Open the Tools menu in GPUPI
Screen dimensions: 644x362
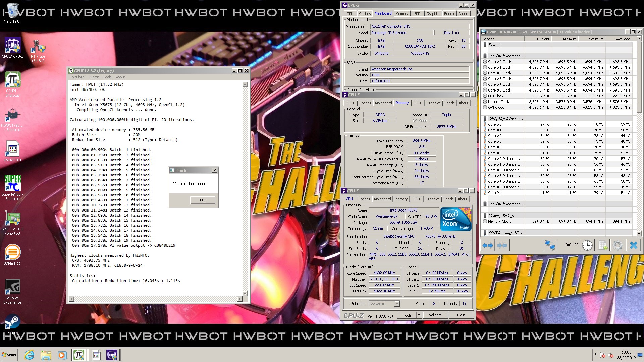pyautogui.click(x=107, y=77)
